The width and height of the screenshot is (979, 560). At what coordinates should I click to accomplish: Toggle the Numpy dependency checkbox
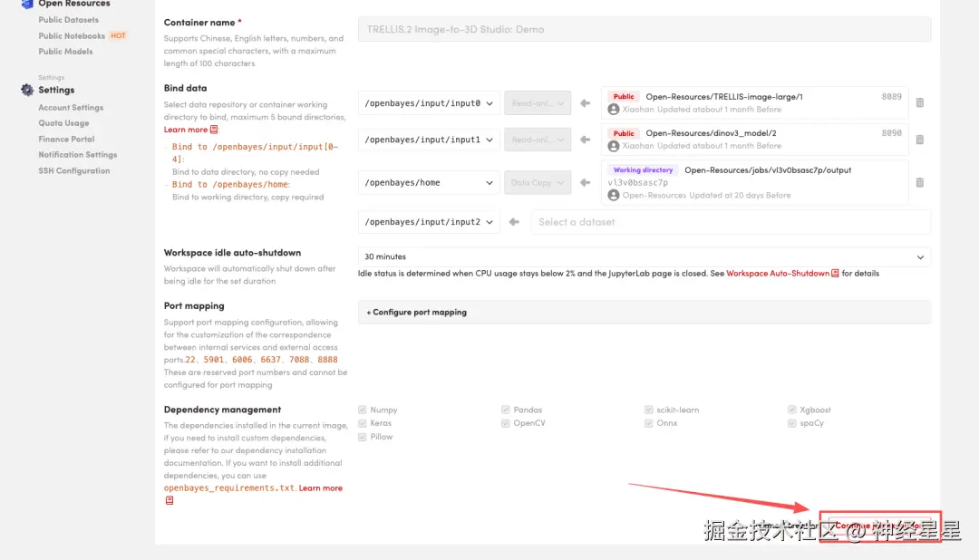click(362, 410)
